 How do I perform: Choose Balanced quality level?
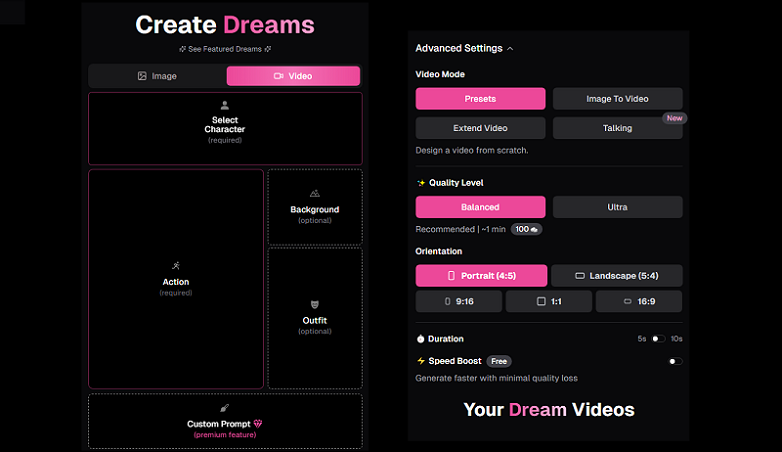point(480,207)
